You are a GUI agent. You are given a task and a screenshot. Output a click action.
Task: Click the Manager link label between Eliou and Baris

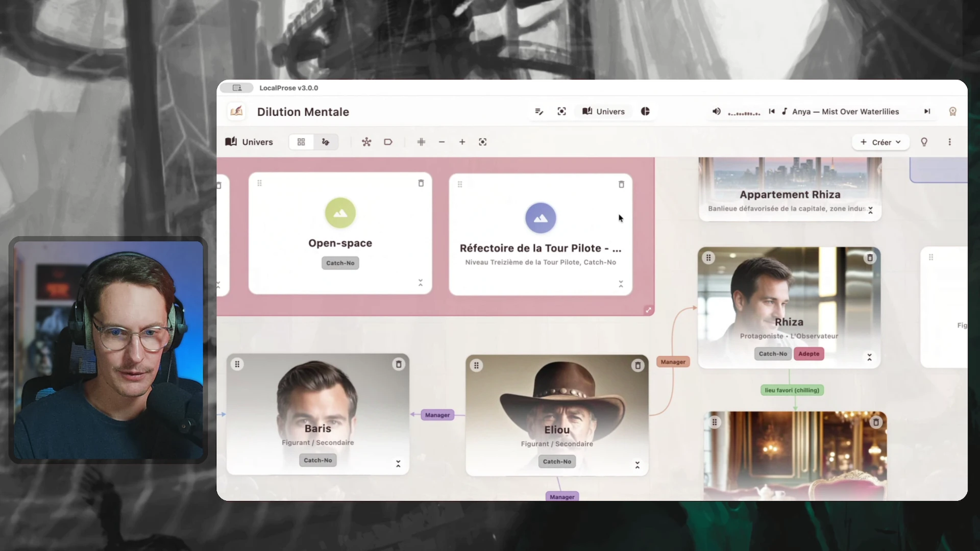[437, 415]
